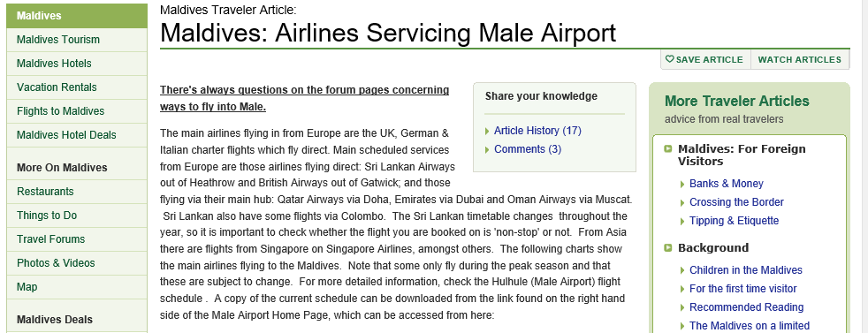Click the arrow bullet before Recommended Reading
This screenshot has height=333, width=868.
[682, 307]
